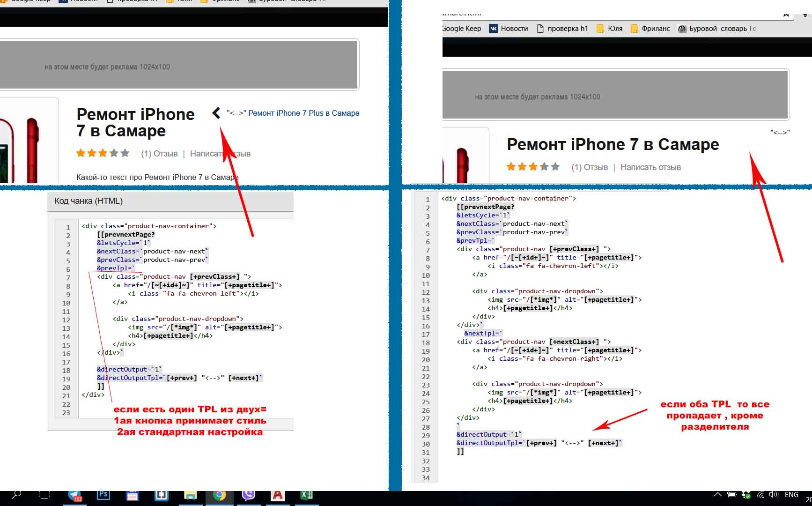Switch to Google Chrome on the taskbar
812x506 pixels.
coord(219,496)
